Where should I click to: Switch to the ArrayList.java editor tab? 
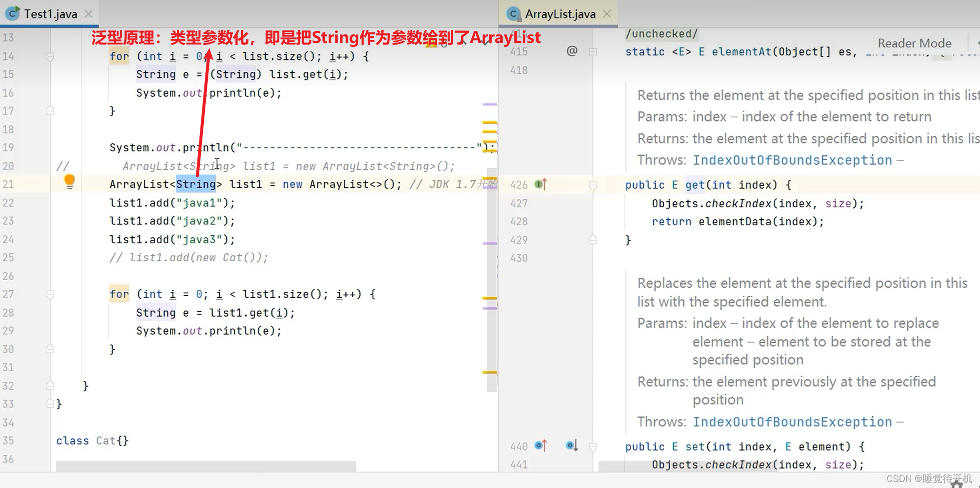559,14
